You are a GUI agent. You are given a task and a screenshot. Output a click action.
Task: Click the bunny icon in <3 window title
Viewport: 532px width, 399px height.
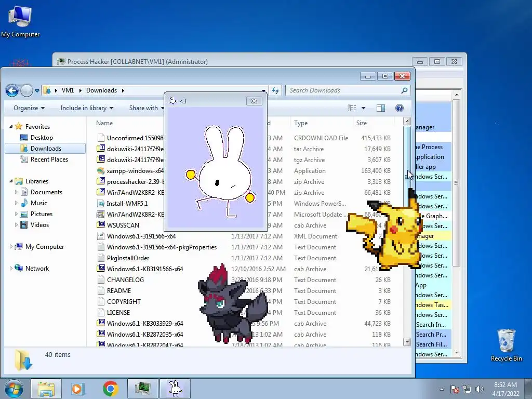click(173, 101)
